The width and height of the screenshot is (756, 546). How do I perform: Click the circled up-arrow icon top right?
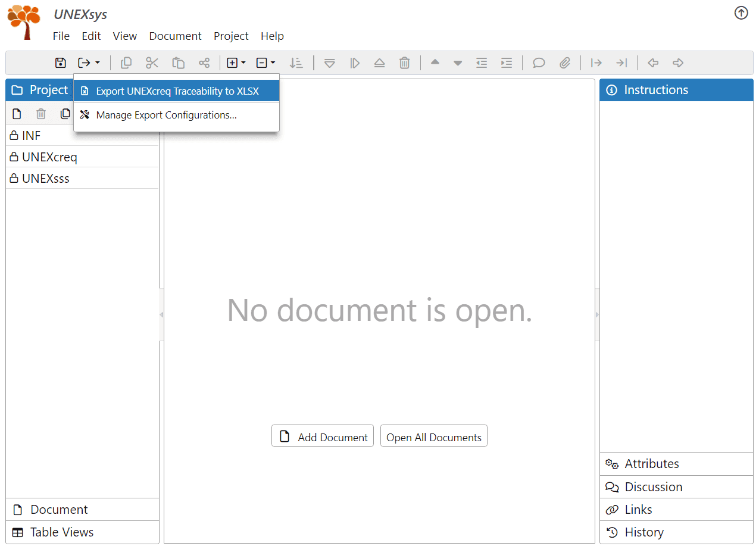coord(741,13)
